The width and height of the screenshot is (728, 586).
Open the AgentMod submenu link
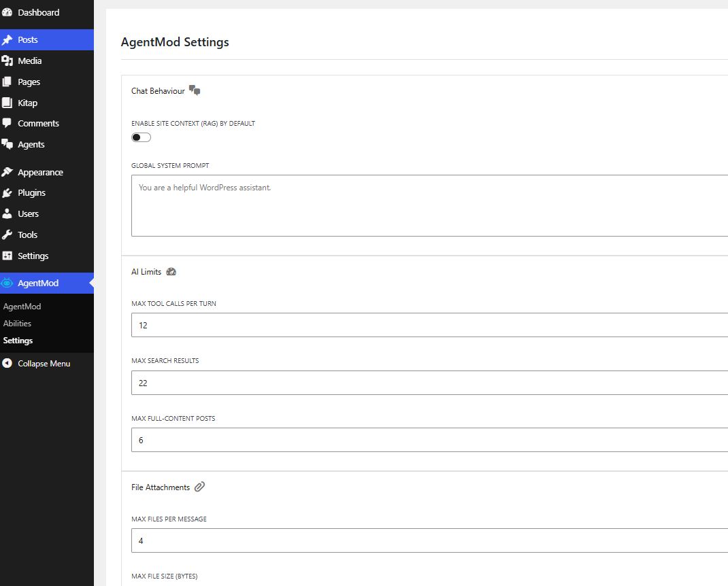point(22,307)
